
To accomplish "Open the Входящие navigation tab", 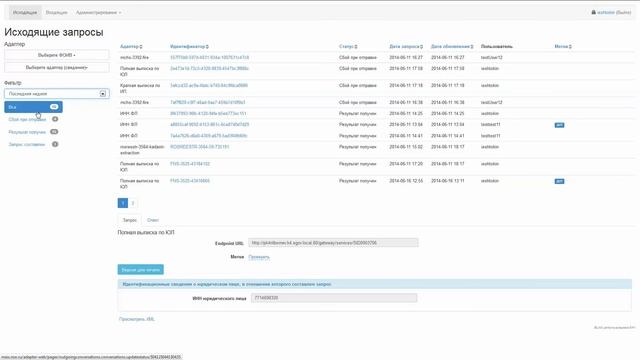I will click(x=56, y=13).
